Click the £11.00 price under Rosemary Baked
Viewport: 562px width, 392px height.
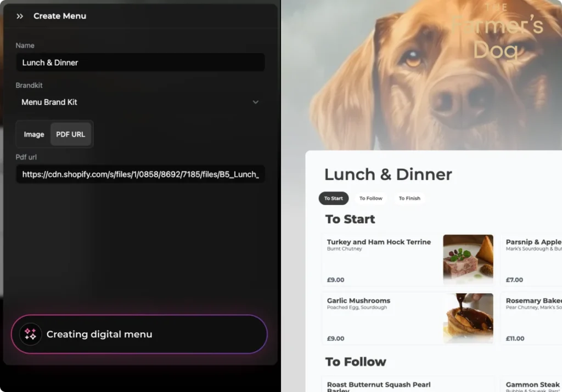pos(515,339)
